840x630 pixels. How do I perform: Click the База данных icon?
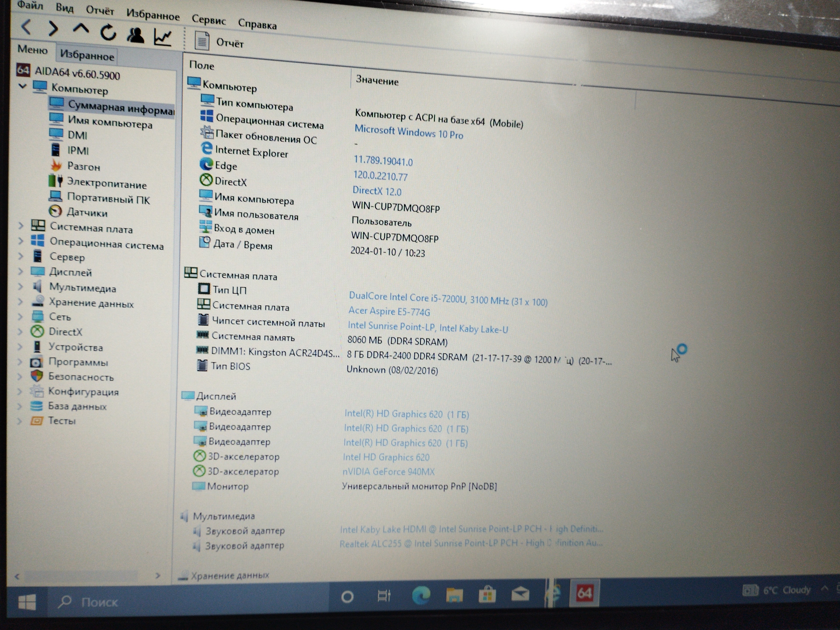click(x=36, y=406)
